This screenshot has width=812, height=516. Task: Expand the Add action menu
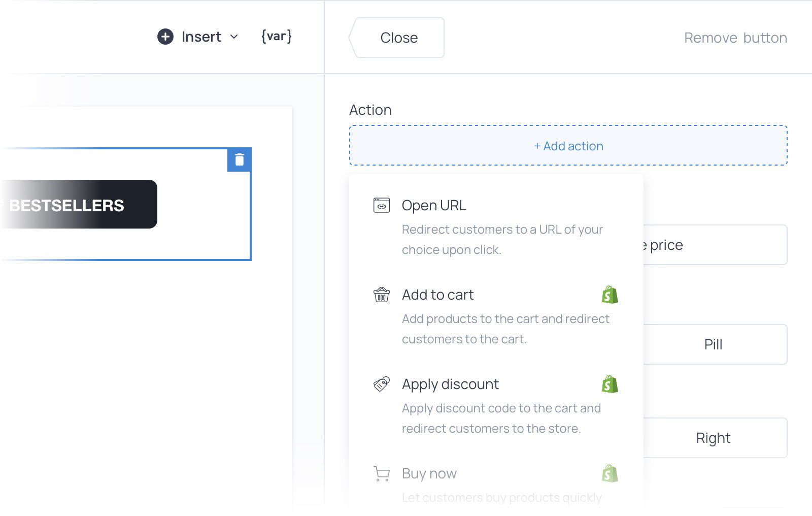click(x=568, y=146)
